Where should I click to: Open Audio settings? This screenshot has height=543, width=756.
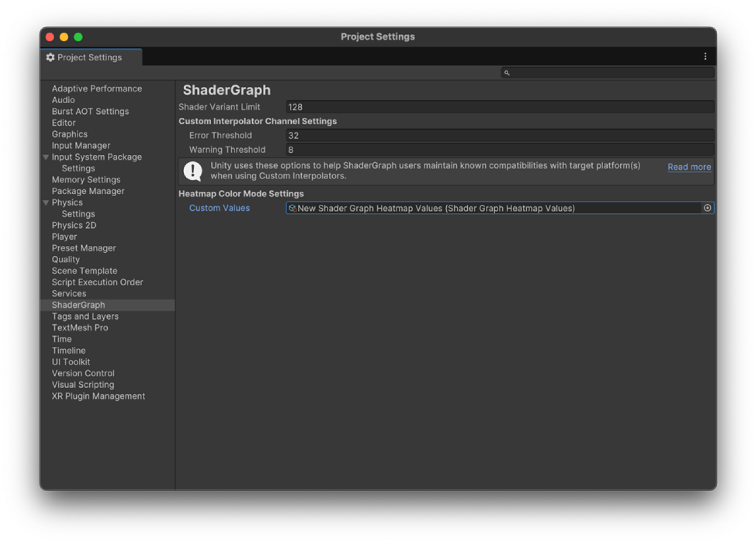click(63, 100)
